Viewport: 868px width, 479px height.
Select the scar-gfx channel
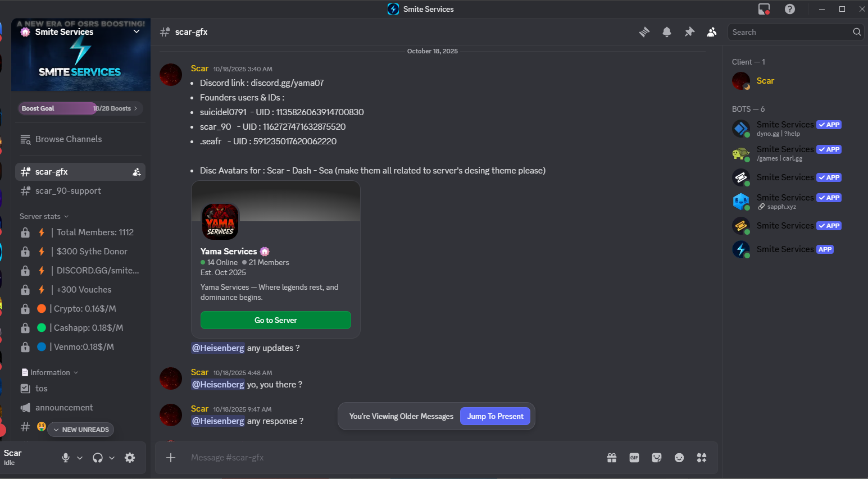point(80,172)
